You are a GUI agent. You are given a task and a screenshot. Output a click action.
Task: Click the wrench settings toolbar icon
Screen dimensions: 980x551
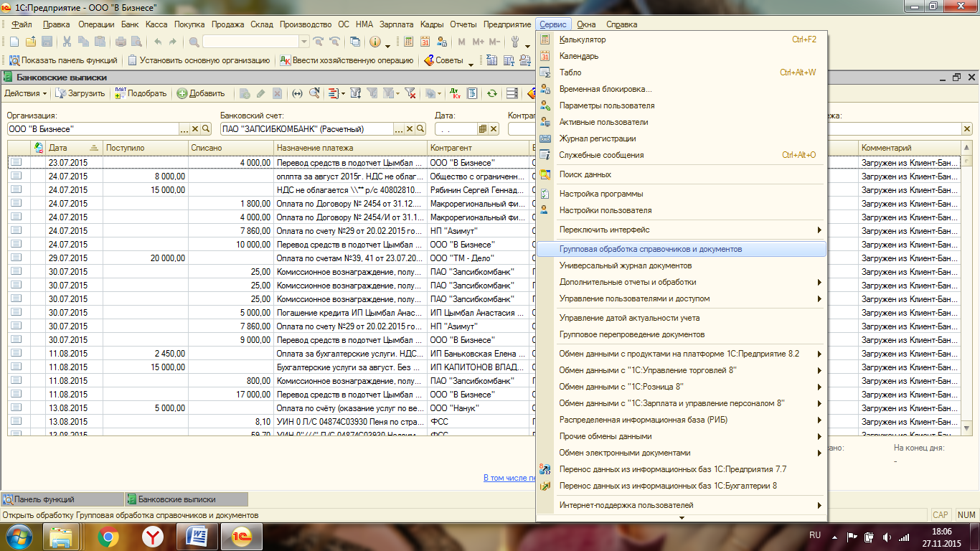[514, 42]
